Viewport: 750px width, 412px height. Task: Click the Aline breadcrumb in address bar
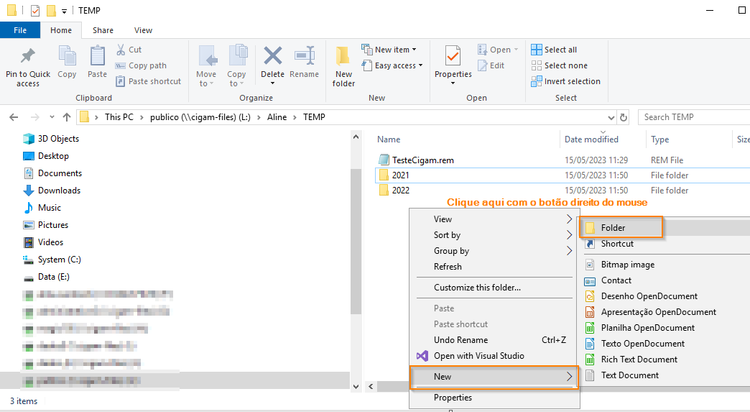pyautogui.click(x=277, y=117)
